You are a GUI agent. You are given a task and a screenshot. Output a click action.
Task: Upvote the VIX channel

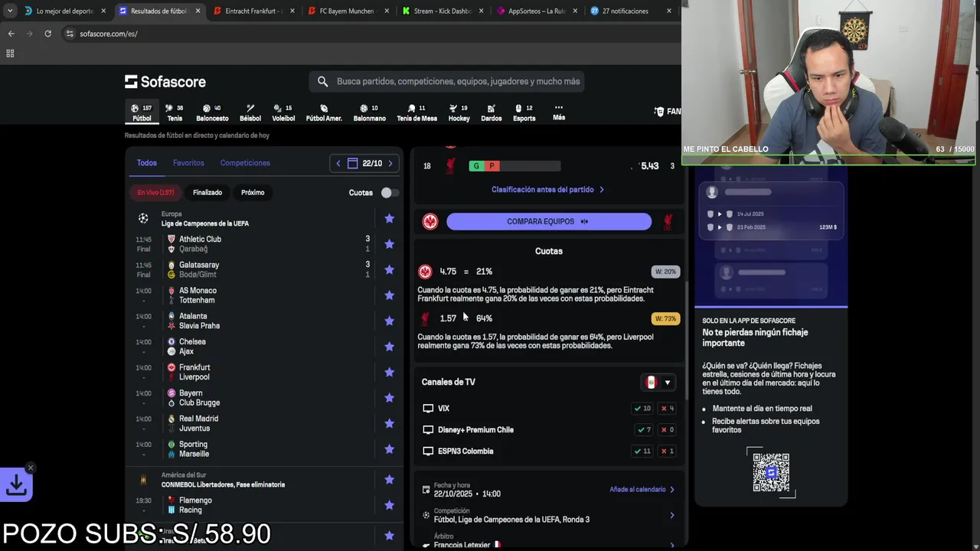click(x=644, y=409)
